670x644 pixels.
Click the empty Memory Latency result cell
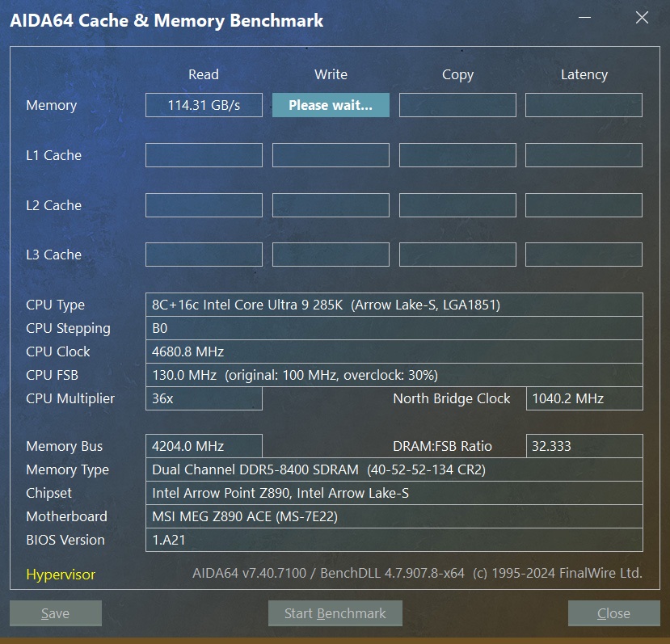pos(584,105)
